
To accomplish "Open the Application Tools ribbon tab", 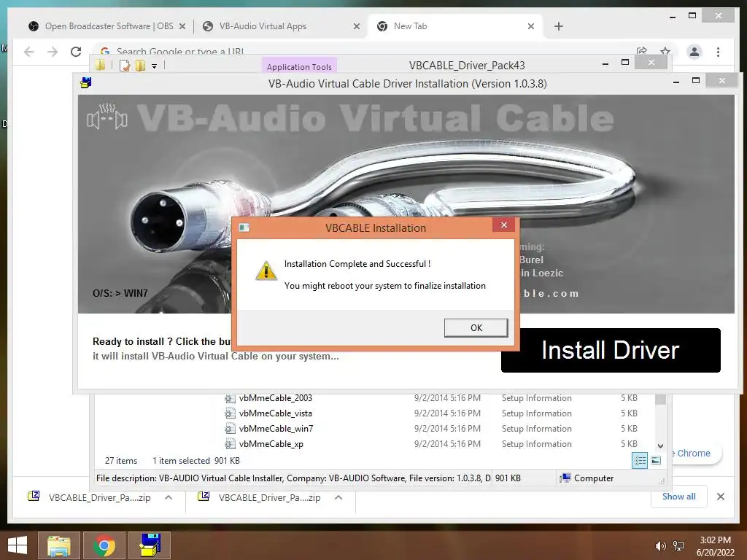I will pyautogui.click(x=299, y=66).
